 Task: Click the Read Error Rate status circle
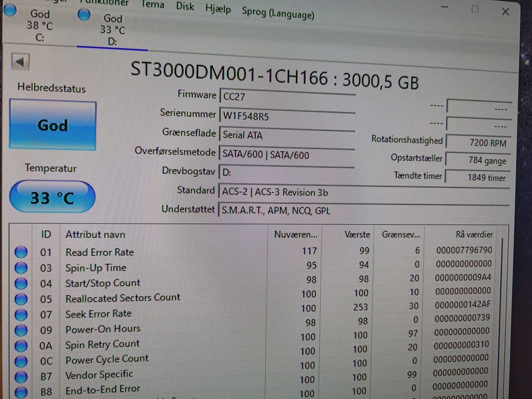(x=21, y=252)
